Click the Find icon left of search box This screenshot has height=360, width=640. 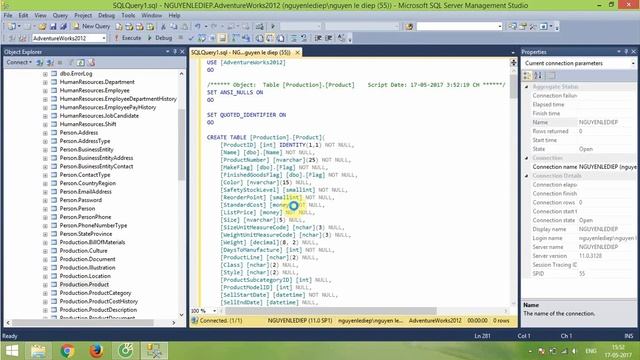(409, 26)
